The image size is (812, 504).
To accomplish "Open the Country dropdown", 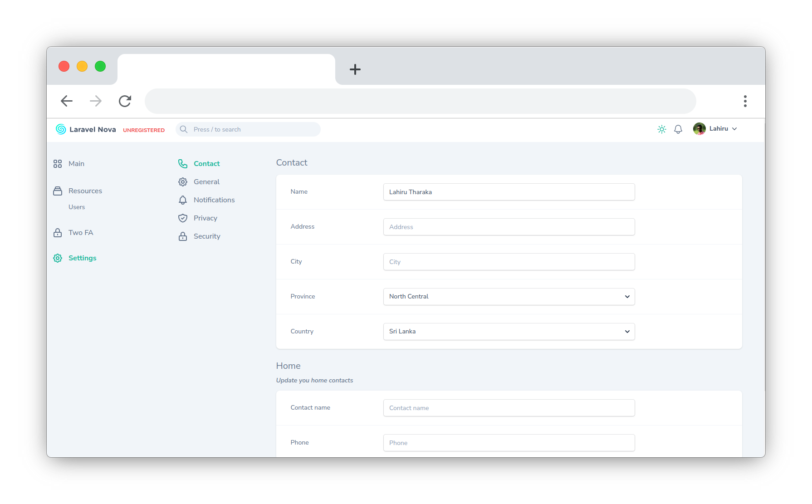I will coord(509,332).
